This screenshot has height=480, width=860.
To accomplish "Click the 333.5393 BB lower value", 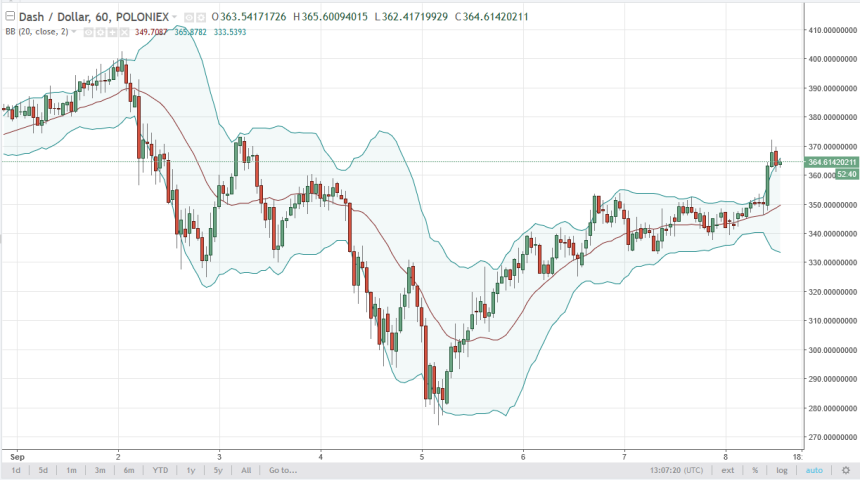I will click(x=230, y=32).
